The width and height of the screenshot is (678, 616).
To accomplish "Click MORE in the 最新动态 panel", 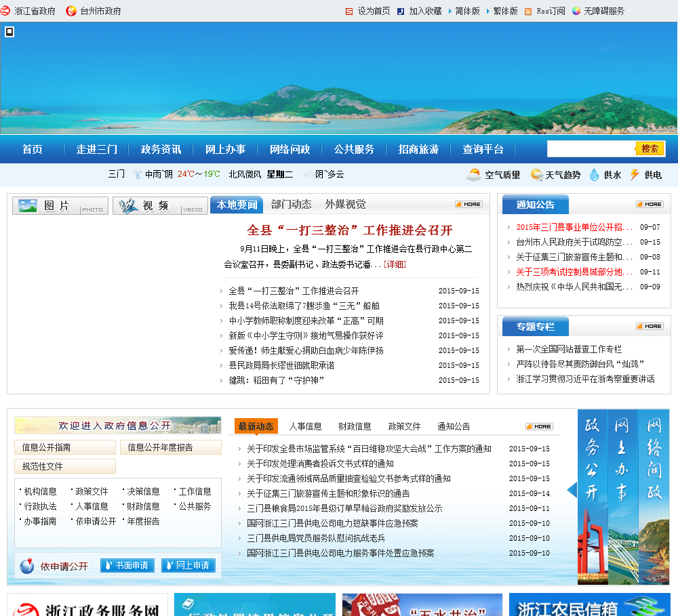I will 539,426.
